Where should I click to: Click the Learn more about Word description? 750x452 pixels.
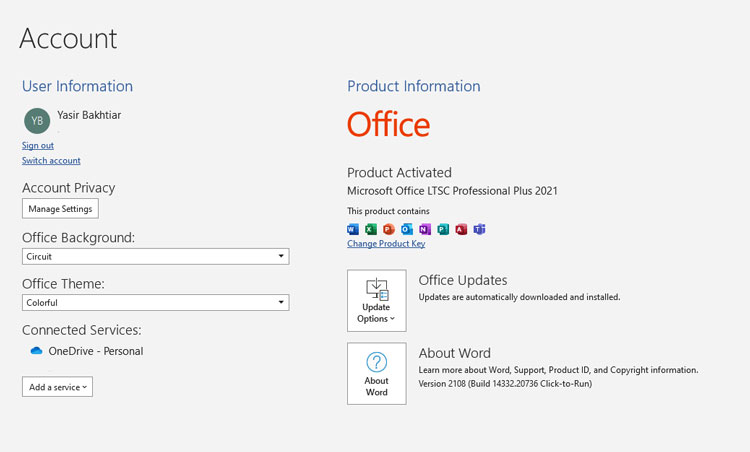tap(559, 370)
